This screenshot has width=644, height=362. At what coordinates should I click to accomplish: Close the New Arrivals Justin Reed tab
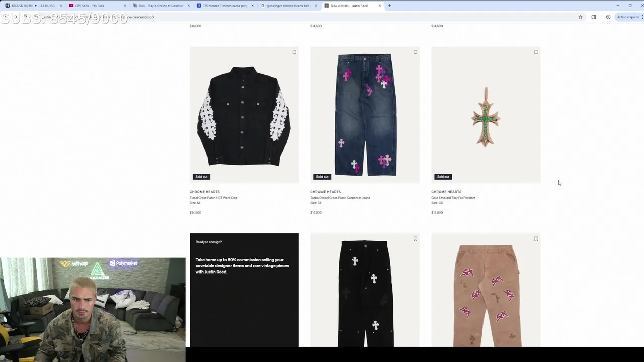tap(380, 6)
